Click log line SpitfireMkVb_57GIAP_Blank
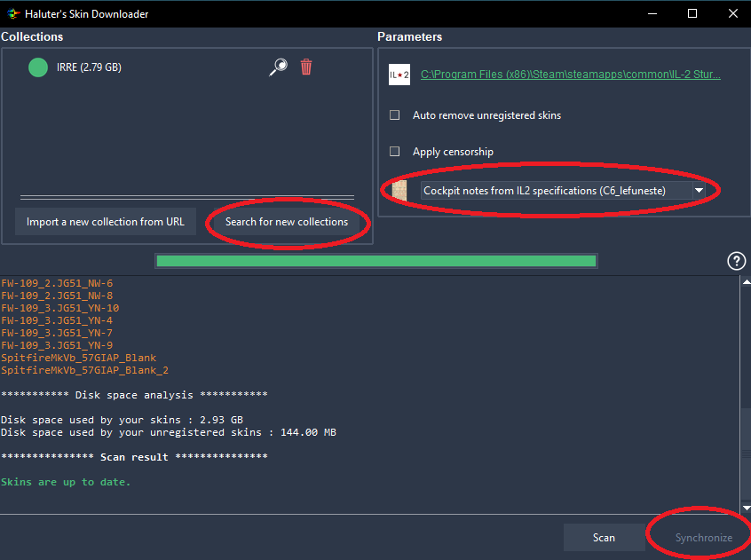Screen dimensions: 751x560 [78, 358]
